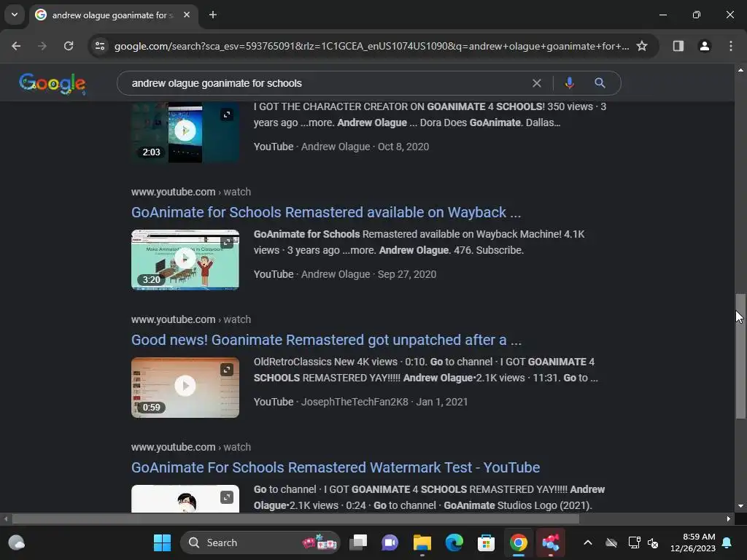Open Windows Start menu

[162, 542]
